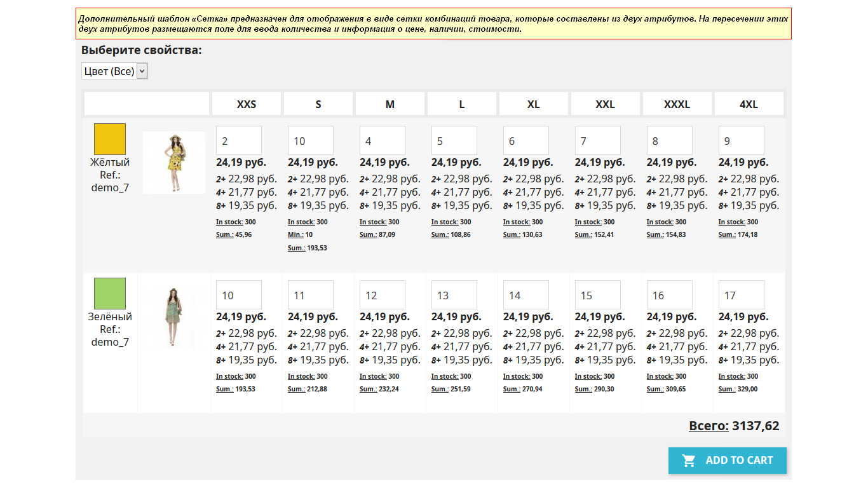868x488 pixels.
Task: Click the XXS size column header
Action: [x=247, y=104]
